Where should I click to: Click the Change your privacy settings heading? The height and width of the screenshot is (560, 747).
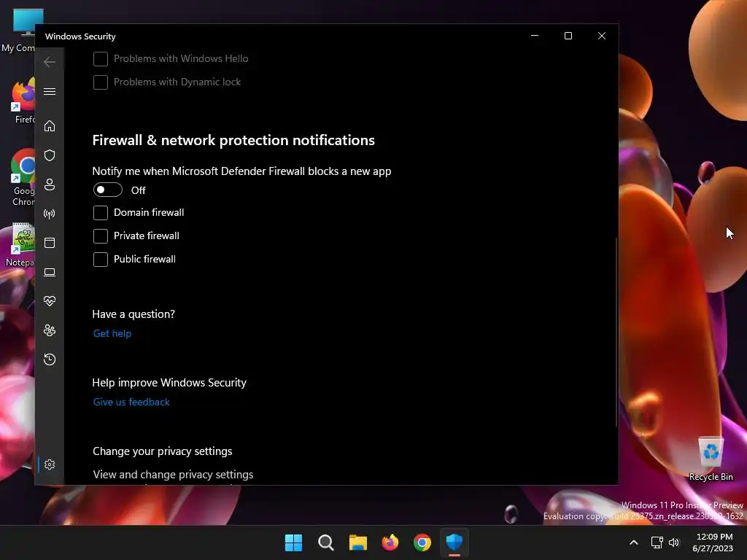click(163, 451)
